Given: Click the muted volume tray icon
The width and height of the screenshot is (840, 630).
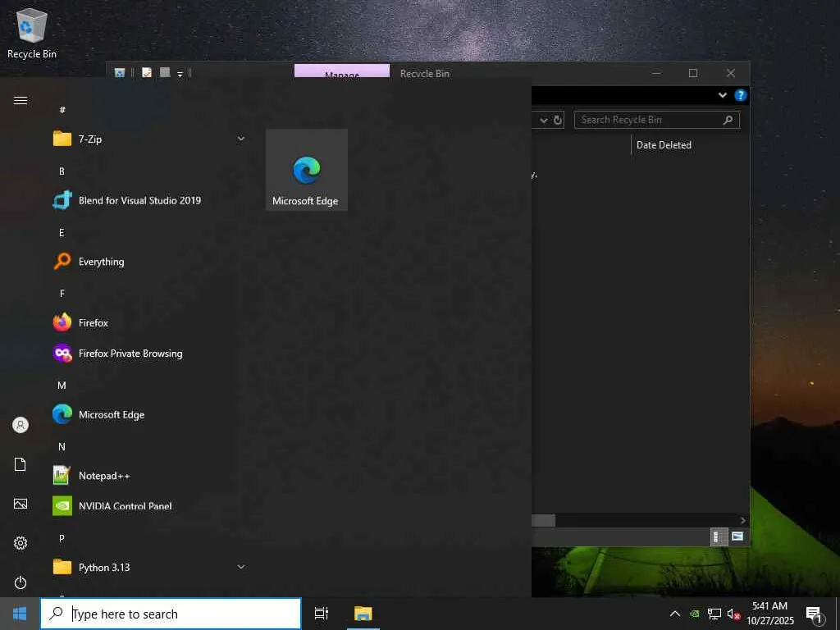Looking at the screenshot, I should pos(733,614).
